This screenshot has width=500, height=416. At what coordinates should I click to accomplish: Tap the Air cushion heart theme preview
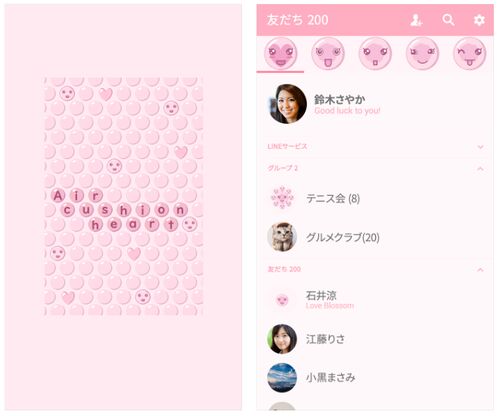pos(124,196)
